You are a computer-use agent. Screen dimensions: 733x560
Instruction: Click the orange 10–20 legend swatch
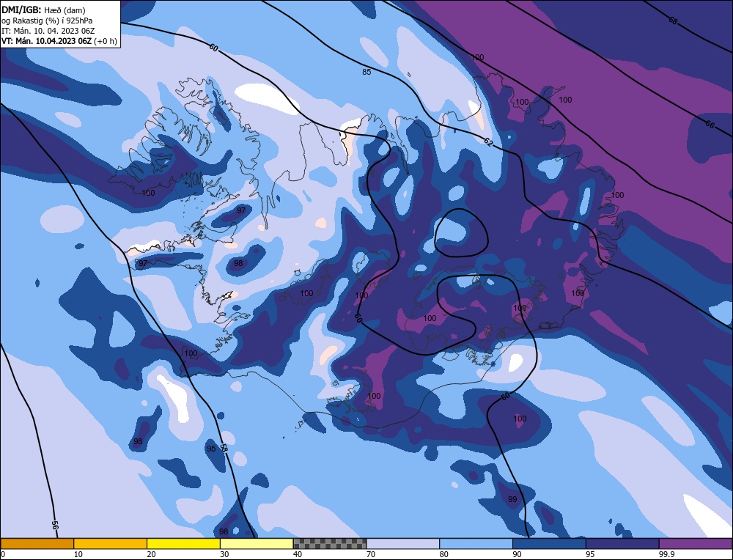click(x=111, y=543)
